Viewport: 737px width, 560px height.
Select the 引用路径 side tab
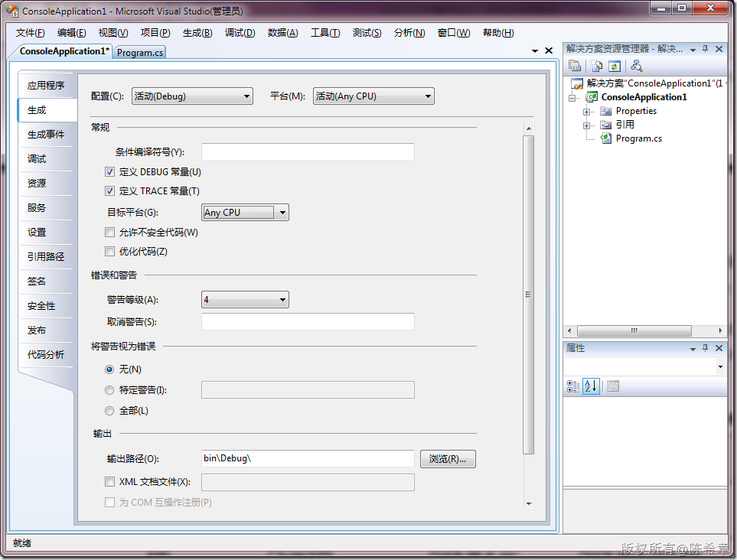point(46,256)
